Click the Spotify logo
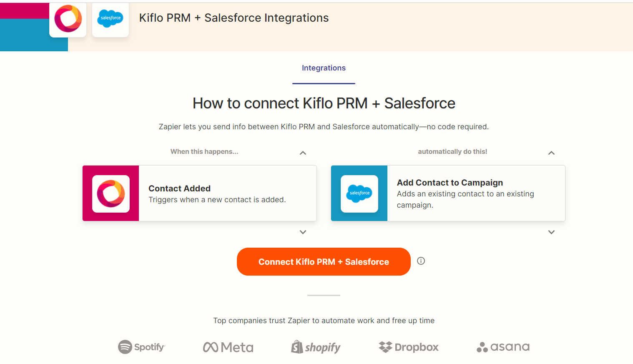Viewport: 633px width, 364px height. pyautogui.click(x=142, y=347)
